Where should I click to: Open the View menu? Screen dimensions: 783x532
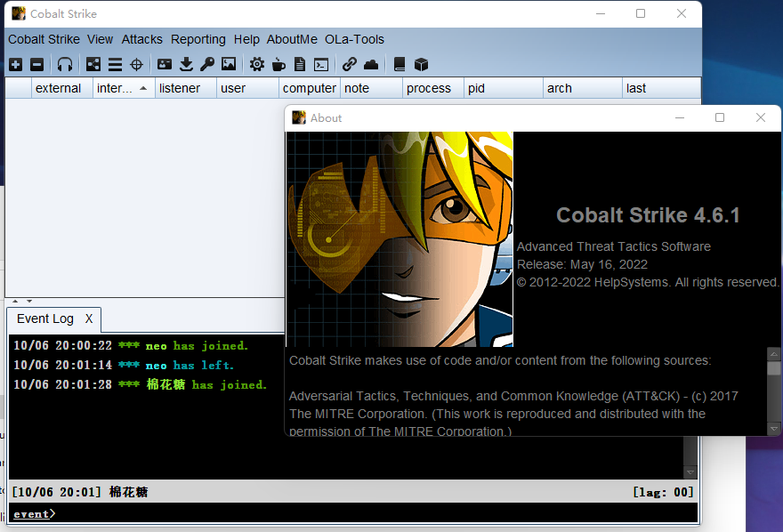coord(100,39)
